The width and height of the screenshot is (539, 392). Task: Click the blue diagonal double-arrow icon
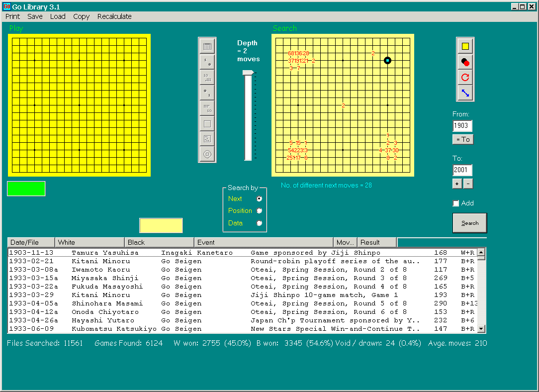[x=465, y=93]
